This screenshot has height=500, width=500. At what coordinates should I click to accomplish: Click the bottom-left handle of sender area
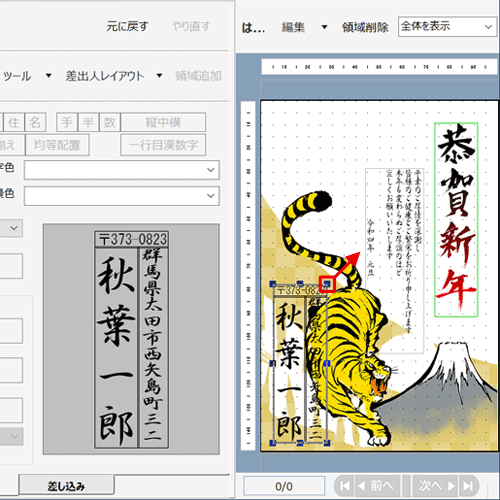click(x=273, y=443)
